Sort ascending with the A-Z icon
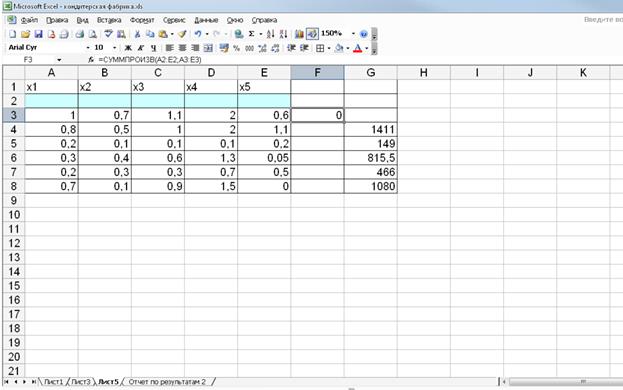This screenshot has width=623, height=390. pos(270,34)
